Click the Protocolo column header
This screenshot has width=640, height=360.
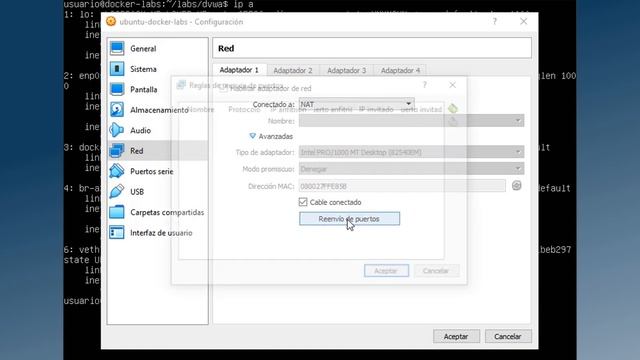coord(244,109)
